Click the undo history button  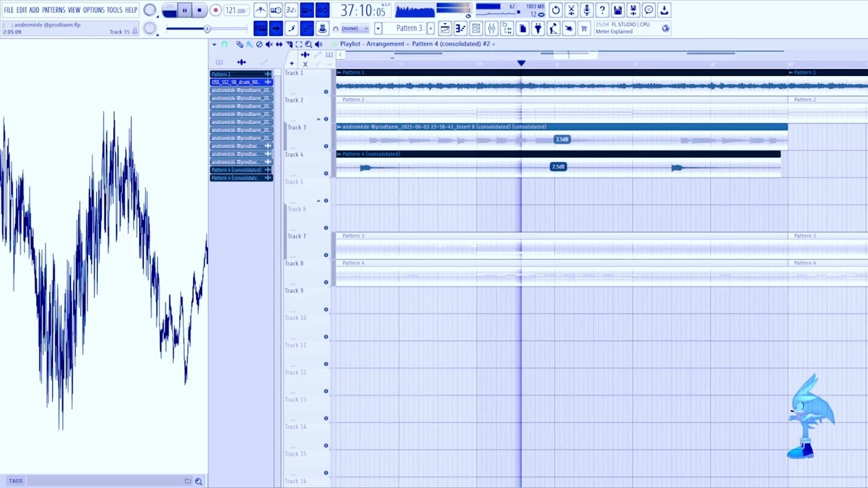(x=555, y=9)
